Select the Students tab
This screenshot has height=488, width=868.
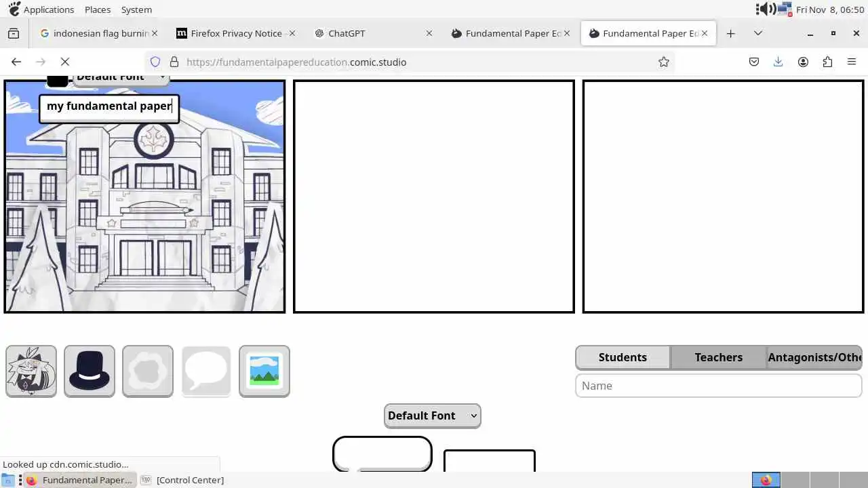(x=623, y=357)
